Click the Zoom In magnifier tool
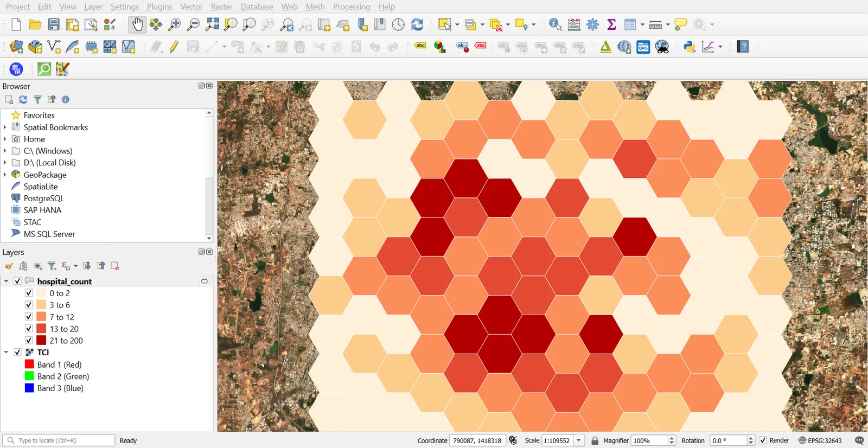 (175, 24)
